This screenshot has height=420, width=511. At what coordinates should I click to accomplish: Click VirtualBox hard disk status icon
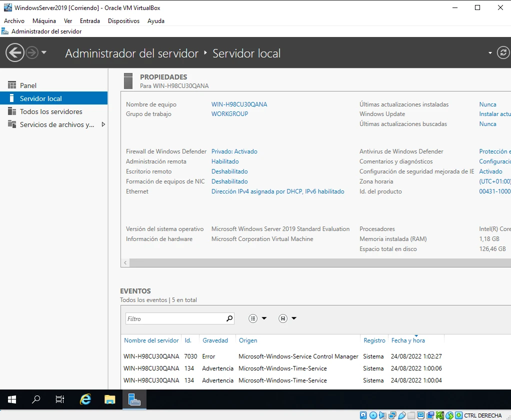363,415
